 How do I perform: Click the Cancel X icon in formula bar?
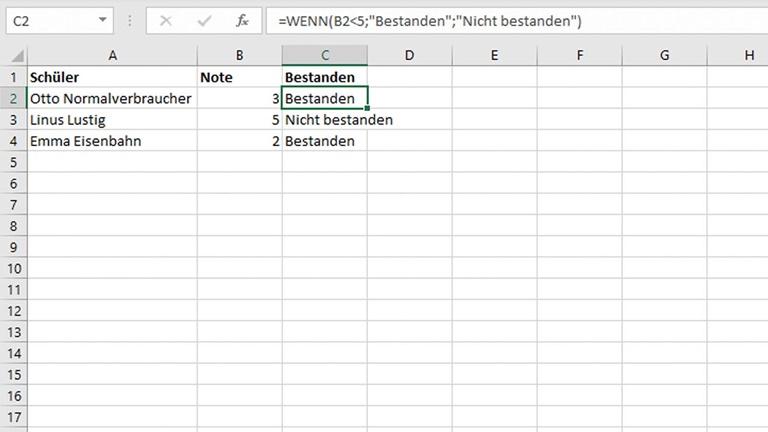(165, 21)
